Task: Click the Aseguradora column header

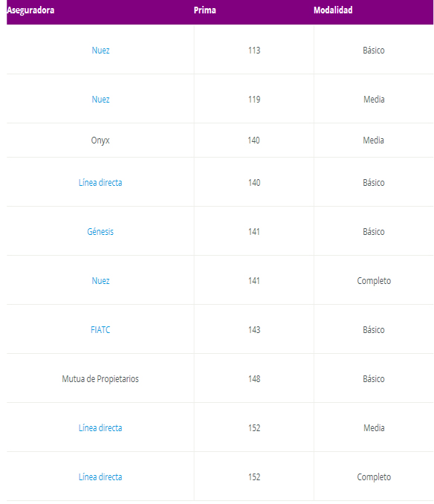Action: point(30,10)
